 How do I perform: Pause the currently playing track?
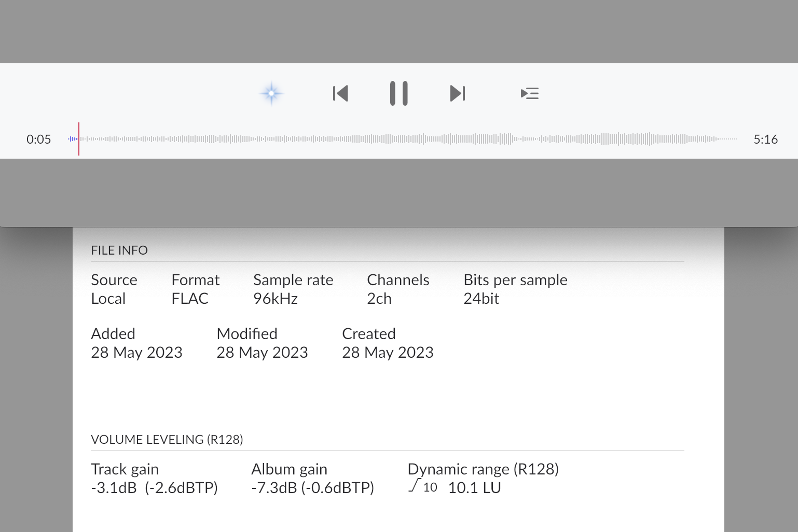pos(398,93)
